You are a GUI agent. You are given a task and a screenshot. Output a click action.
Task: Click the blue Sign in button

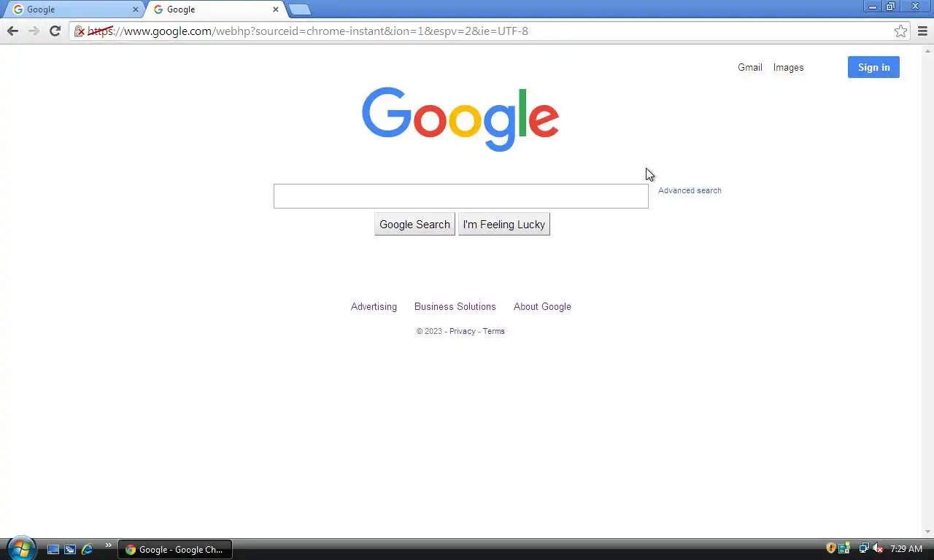click(873, 67)
